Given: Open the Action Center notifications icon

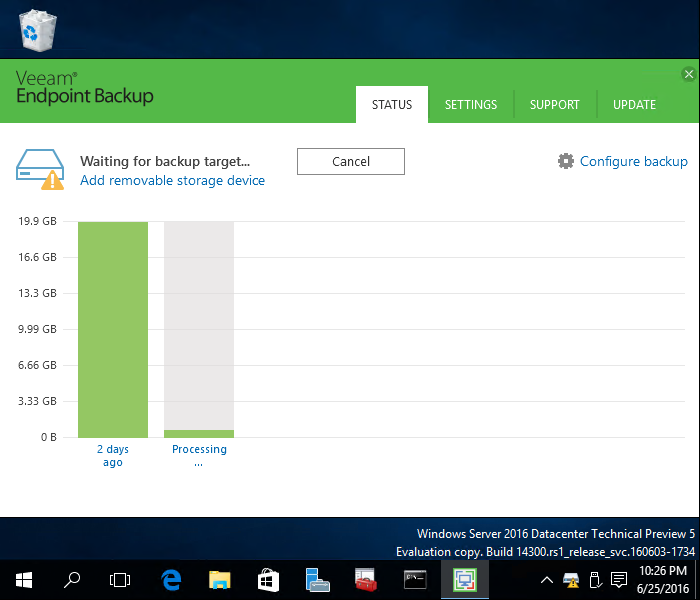Looking at the screenshot, I should tap(619, 580).
